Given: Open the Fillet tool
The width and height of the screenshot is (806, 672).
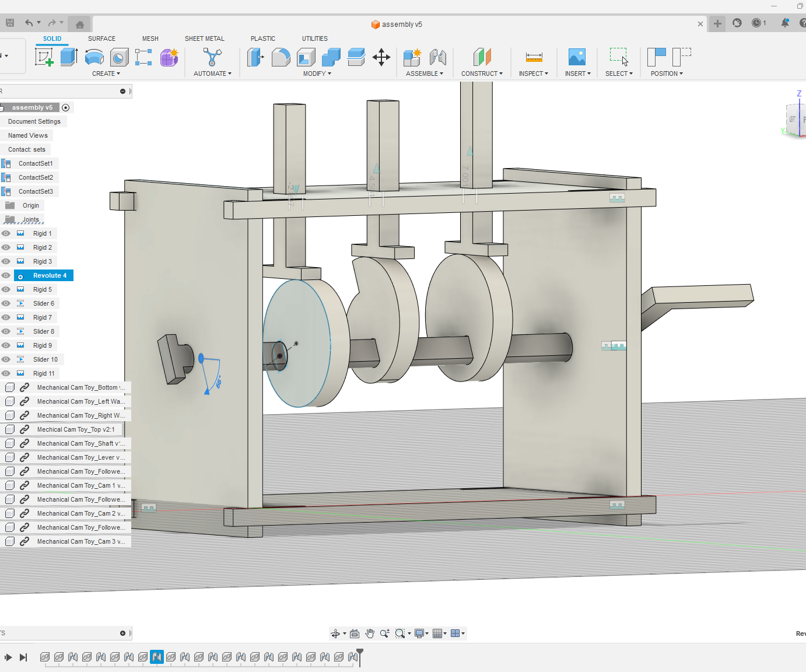Looking at the screenshot, I should (x=281, y=57).
